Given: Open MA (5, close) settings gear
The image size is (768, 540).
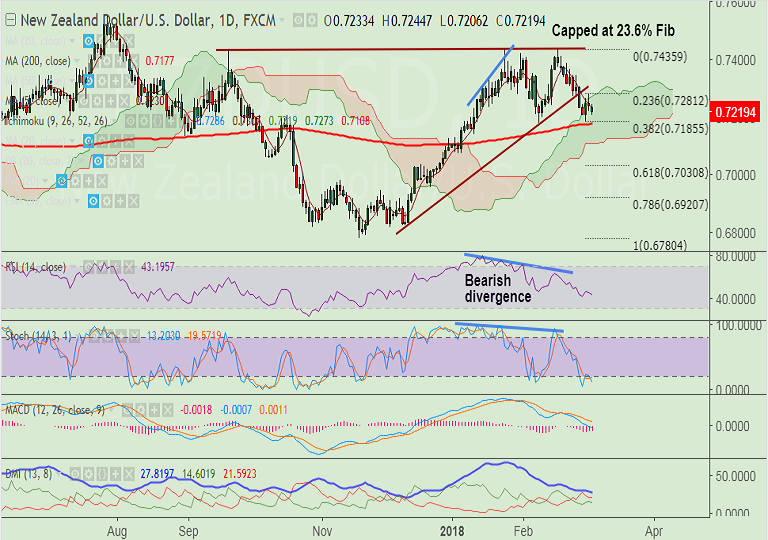Looking at the screenshot, I should click(x=97, y=101).
